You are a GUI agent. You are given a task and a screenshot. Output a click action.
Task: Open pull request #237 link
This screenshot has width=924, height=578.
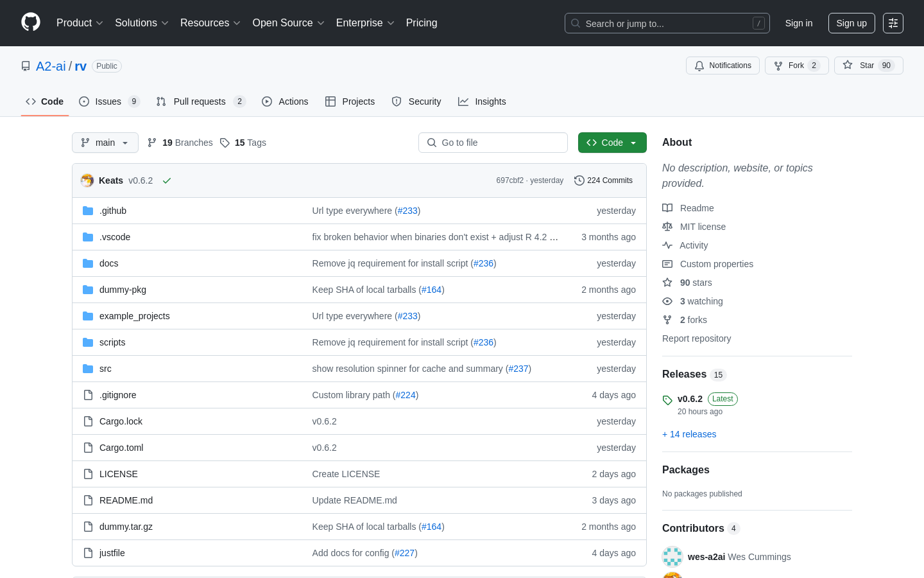tap(518, 369)
